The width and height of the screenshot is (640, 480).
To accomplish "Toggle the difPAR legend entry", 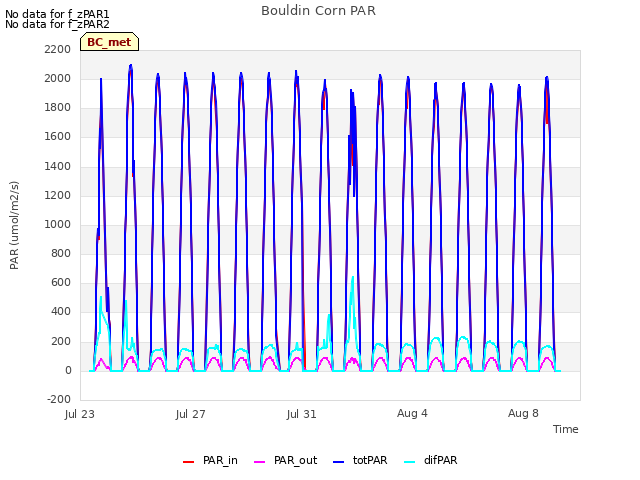I will tap(431, 460).
